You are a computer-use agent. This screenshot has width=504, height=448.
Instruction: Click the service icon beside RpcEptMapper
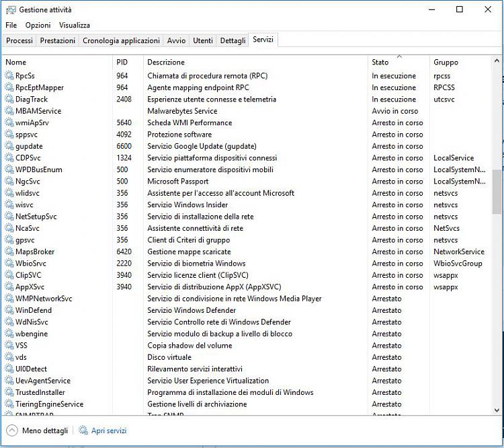pos(9,87)
